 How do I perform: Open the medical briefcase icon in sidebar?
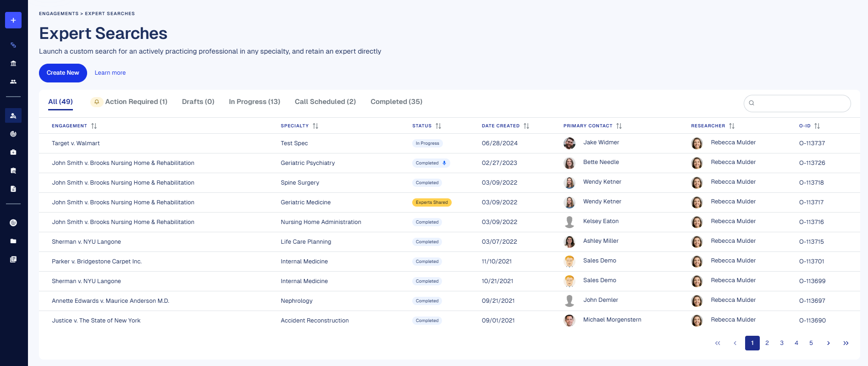(13, 152)
